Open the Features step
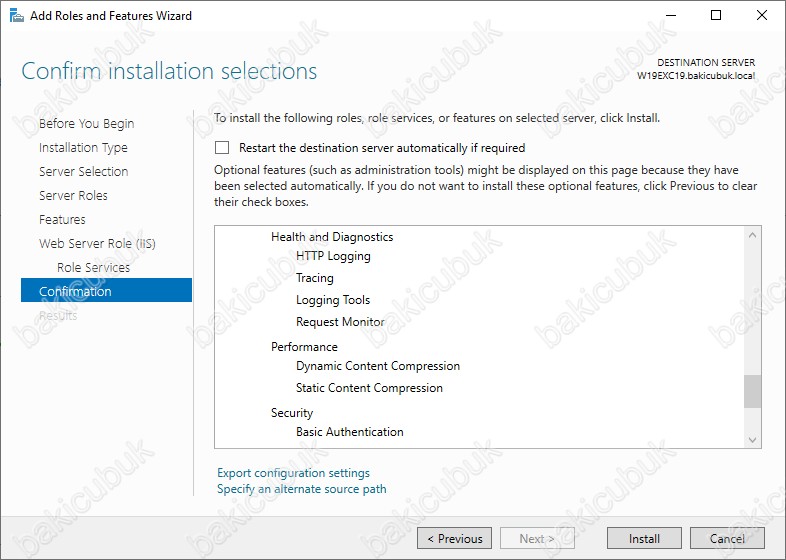The image size is (786, 560). click(62, 220)
